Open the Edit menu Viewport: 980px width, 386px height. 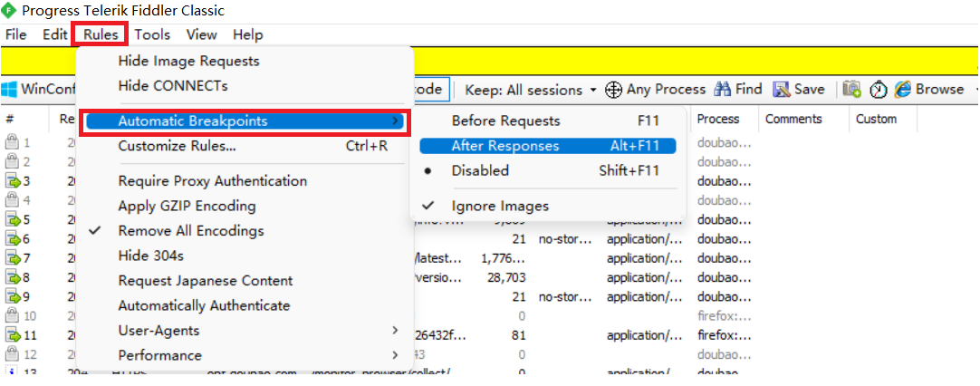(x=54, y=34)
